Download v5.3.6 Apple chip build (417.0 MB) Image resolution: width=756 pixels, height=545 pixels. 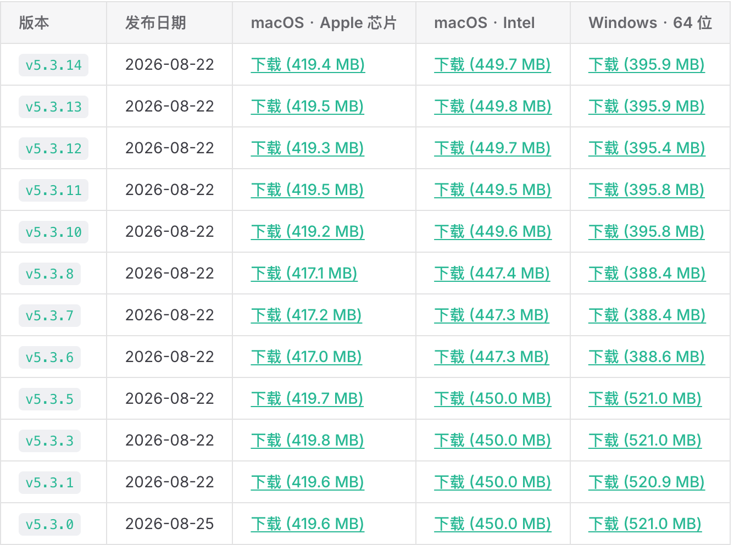(307, 357)
